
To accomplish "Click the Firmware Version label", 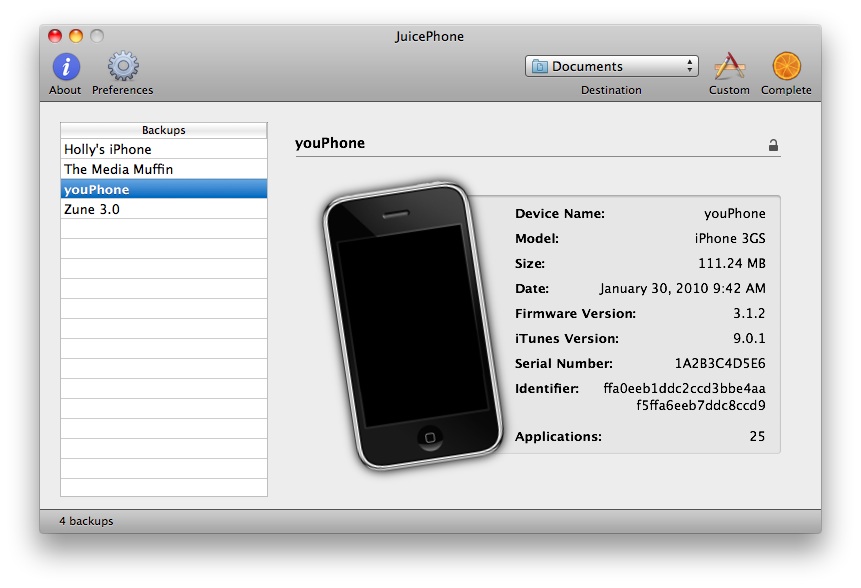I will point(575,313).
